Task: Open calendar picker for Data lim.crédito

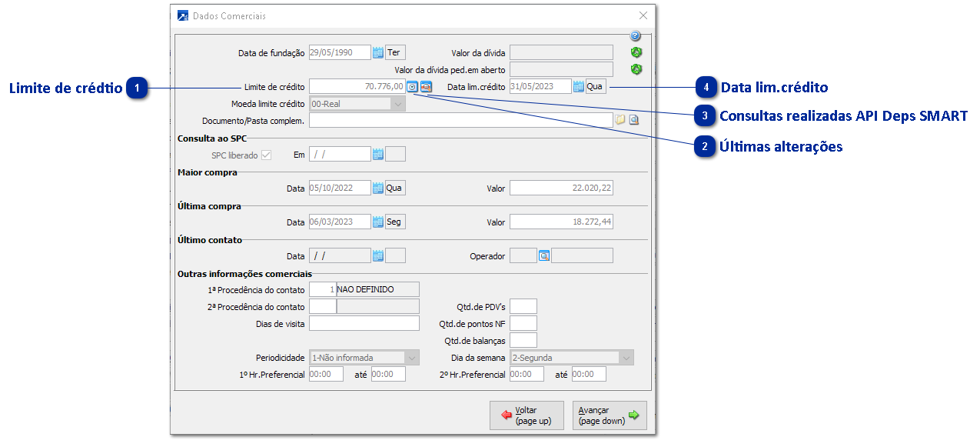Action: 579,87
